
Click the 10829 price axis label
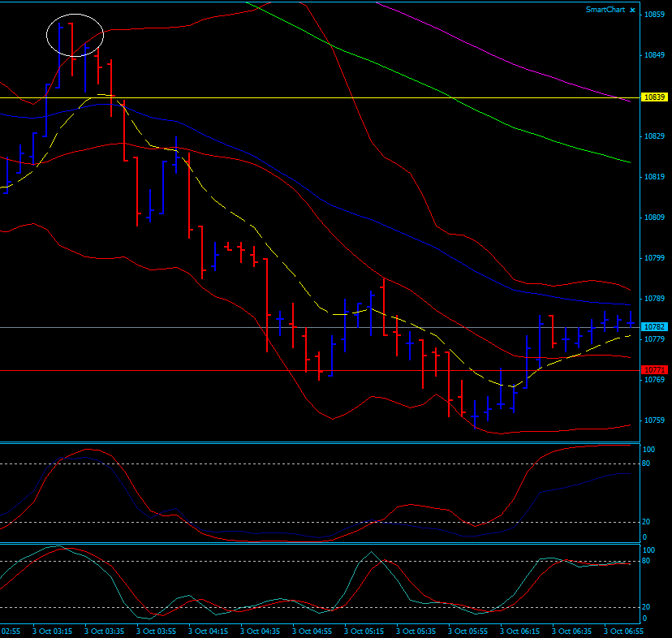pos(654,136)
